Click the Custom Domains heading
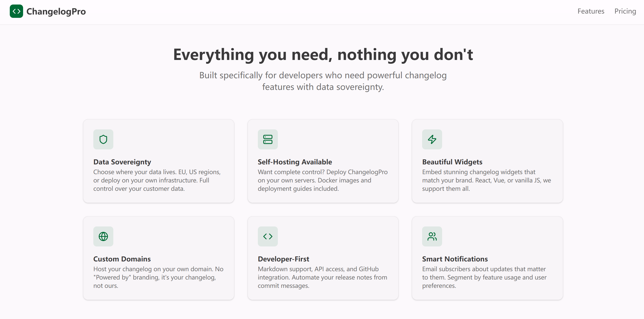 coord(122,259)
